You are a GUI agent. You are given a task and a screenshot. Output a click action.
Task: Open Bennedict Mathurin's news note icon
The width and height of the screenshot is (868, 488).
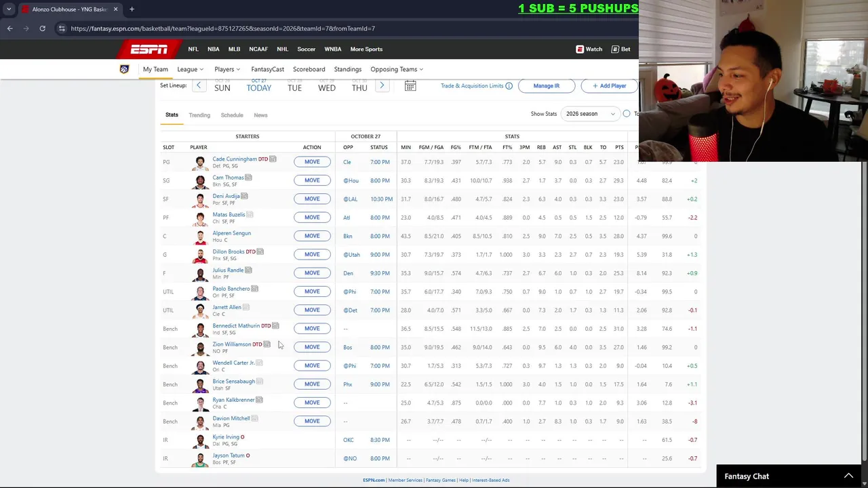[275, 326]
